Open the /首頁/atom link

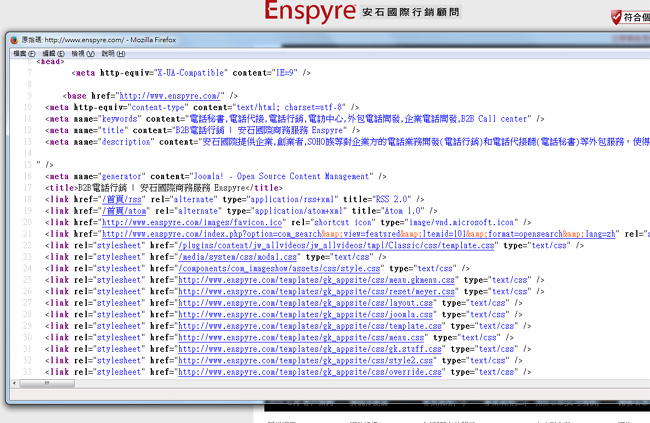(x=124, y=211)
